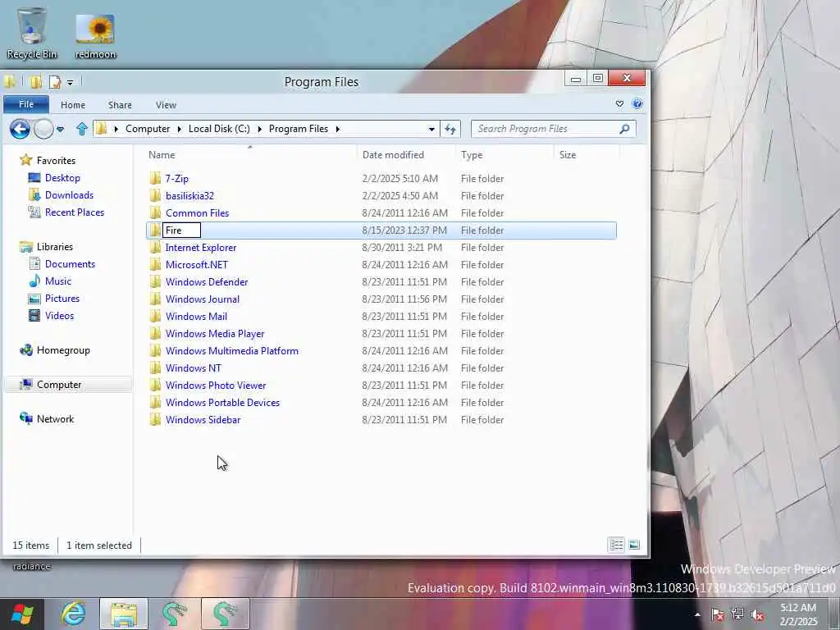Open the View ribbon tab
Image resolution: width=840 pixels, height=630 pixels.
[166, 105]
